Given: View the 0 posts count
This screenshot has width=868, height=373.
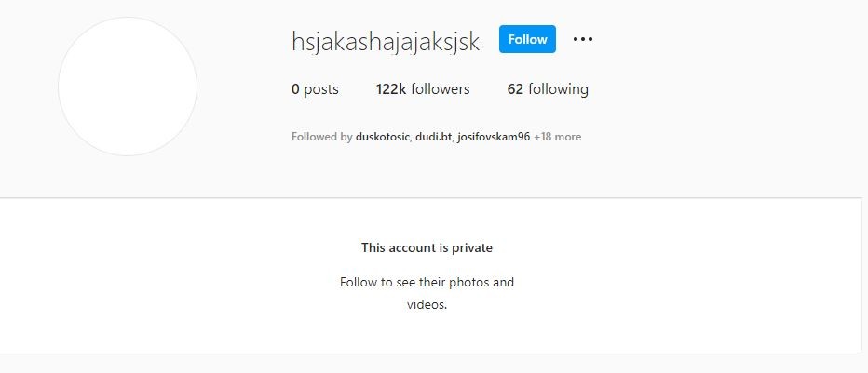Looking at the screenshot, I should 315,89.
